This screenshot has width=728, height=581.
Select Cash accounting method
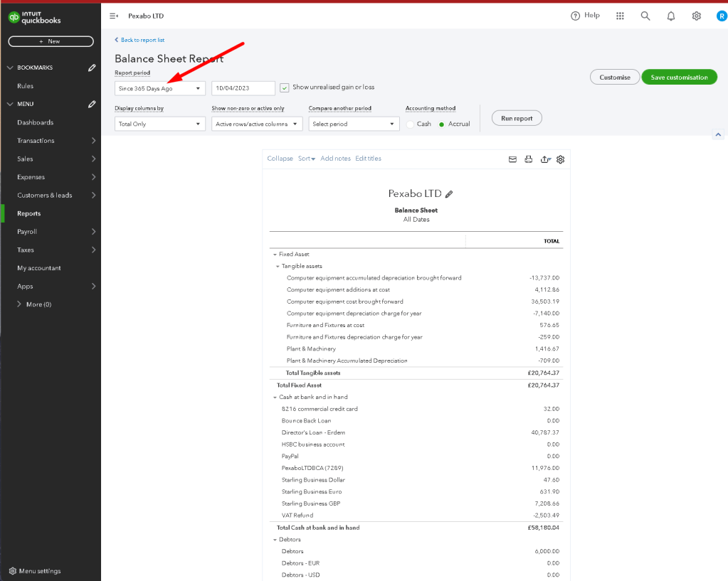[410, 124]
